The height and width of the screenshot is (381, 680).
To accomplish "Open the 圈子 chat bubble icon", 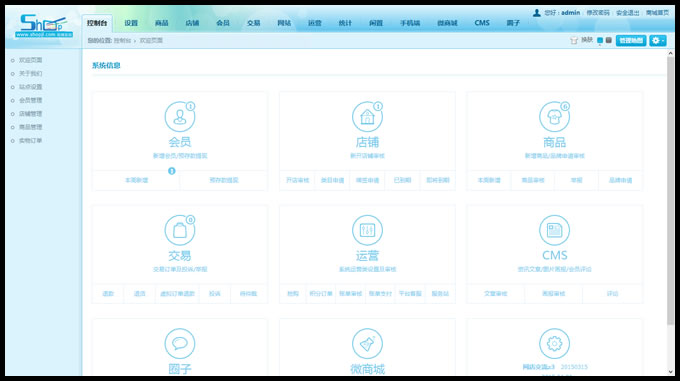I will pos(180,344).
